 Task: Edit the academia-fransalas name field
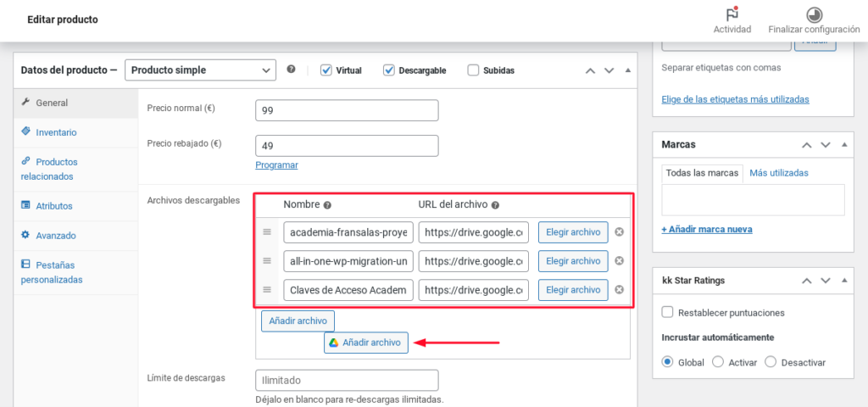348,232
